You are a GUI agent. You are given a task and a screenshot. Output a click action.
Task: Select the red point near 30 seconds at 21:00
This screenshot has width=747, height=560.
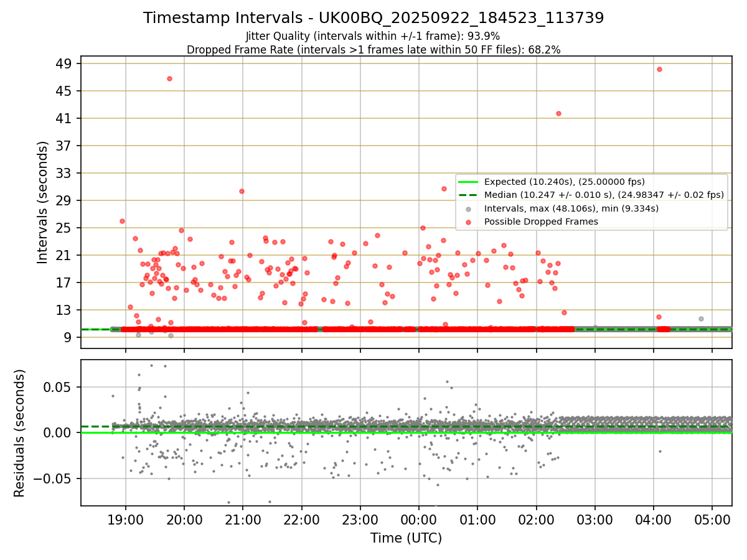pos(242,191)
